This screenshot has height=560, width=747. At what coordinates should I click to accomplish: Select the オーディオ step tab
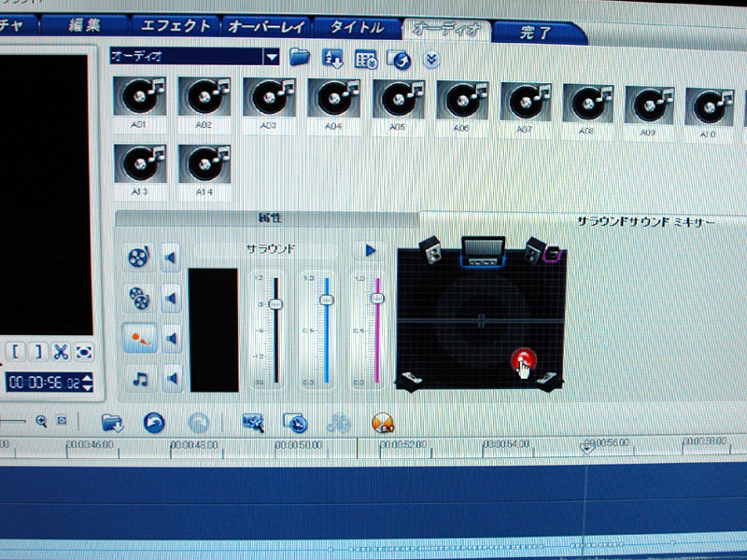click(x=447, y=30)
